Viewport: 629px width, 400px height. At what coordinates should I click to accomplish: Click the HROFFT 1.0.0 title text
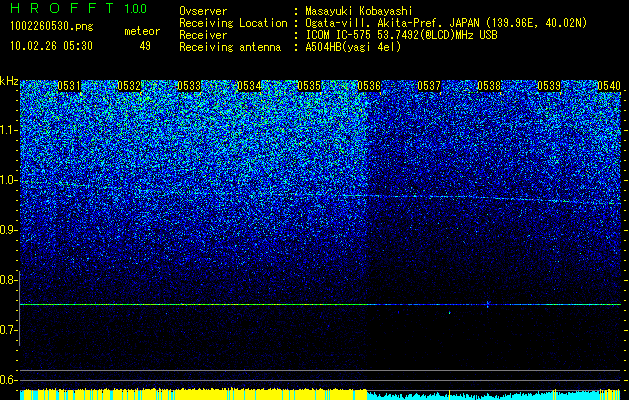[x=78, y=8]
